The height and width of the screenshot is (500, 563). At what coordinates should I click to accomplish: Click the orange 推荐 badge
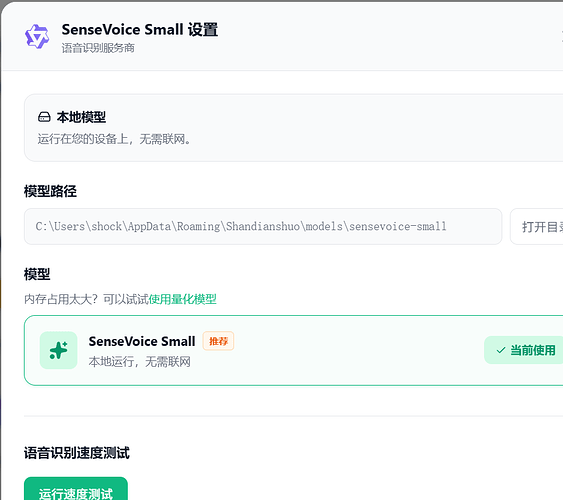pos(218,341)
